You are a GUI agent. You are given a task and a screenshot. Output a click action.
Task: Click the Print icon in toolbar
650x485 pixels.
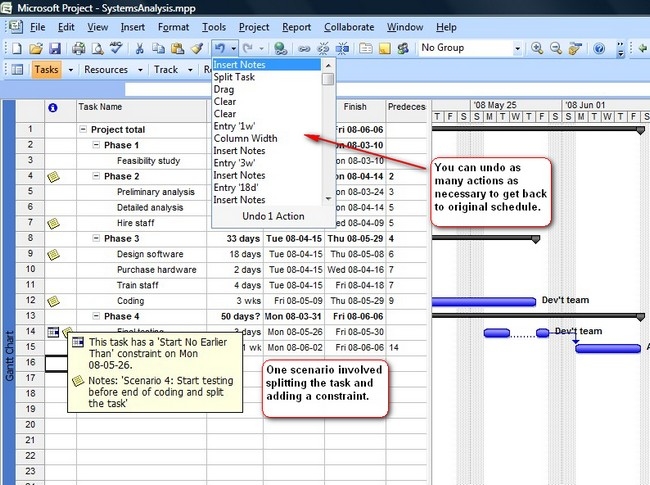(x=78, y=48)
